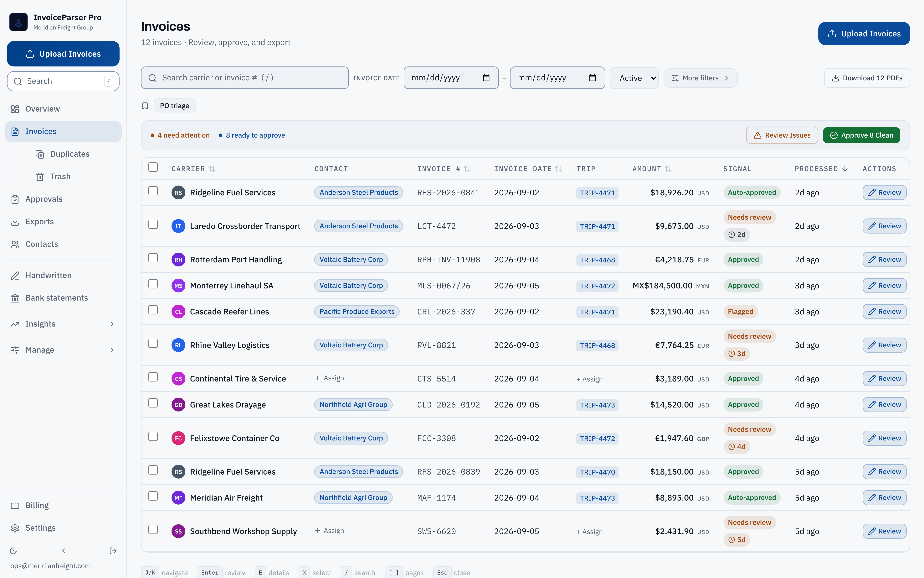Toggle the select-all header checkbox
Image resolution: width=924 pixels, height=578 pixels.
click(x=153, y=167)
